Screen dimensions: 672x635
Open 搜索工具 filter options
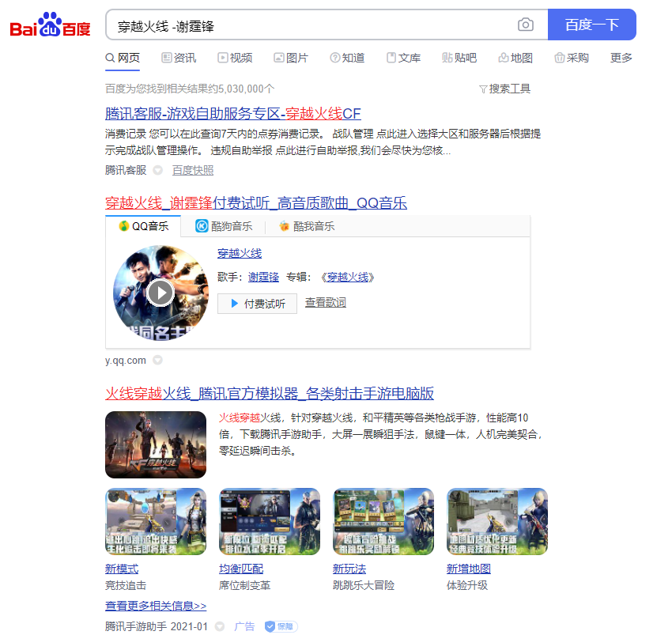pyautogui.click(x=505, y=89)
